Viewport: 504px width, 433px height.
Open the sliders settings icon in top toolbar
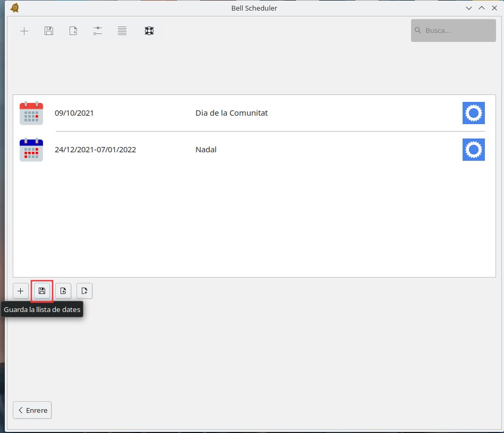[98, 31]
